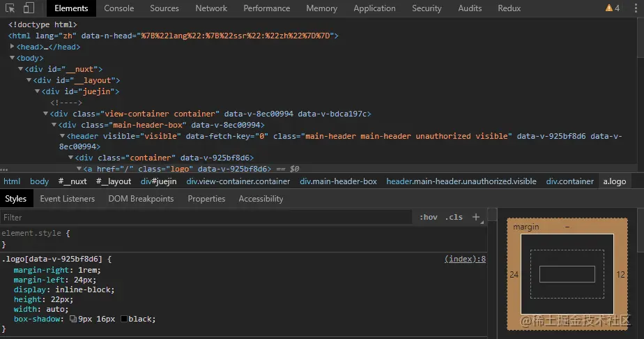
Task: Toggle the :hov element state panel
Action: click(429, 217)
